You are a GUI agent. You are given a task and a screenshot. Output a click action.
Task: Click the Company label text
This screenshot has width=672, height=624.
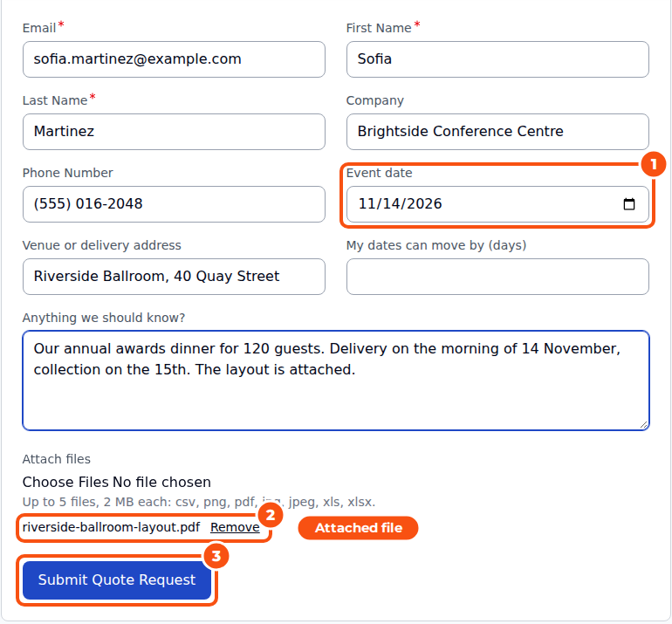374,100
